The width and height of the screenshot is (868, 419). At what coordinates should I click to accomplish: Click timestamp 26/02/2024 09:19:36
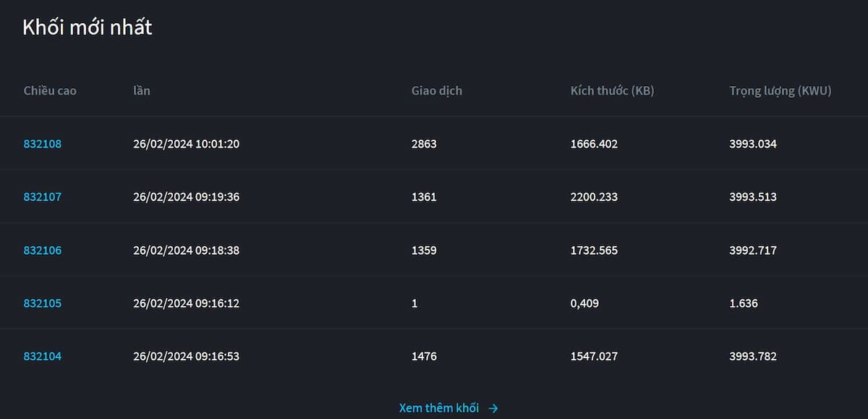186,197
